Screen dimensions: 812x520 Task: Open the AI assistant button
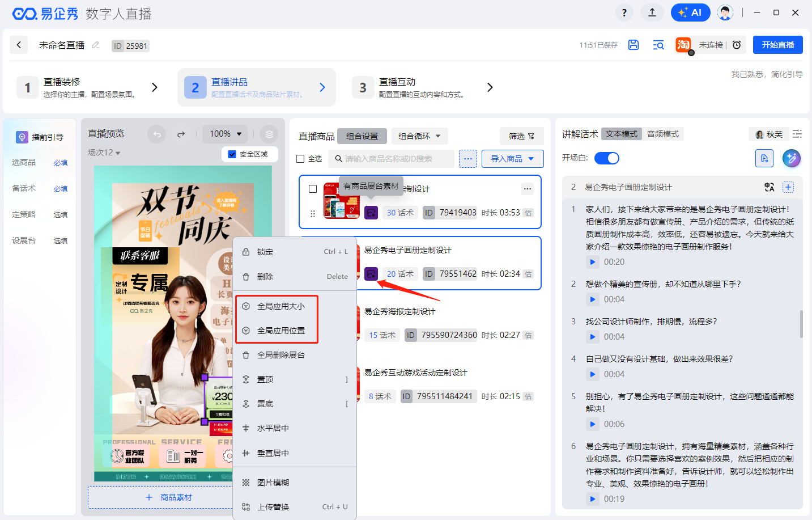click(x=690, y=12)
